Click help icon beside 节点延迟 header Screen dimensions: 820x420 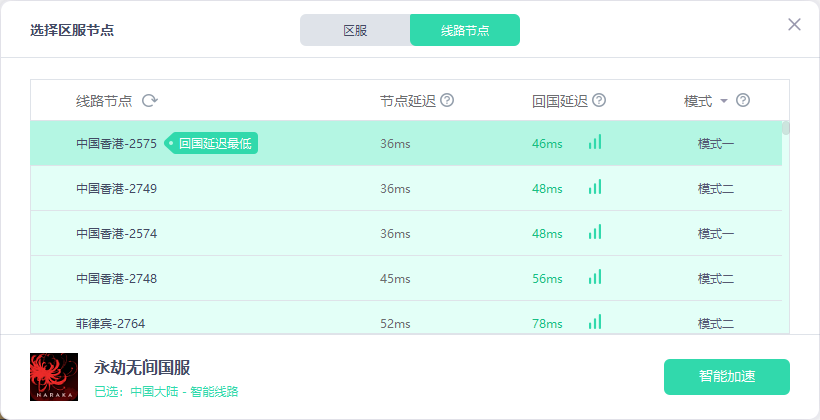tap(447, 101)
